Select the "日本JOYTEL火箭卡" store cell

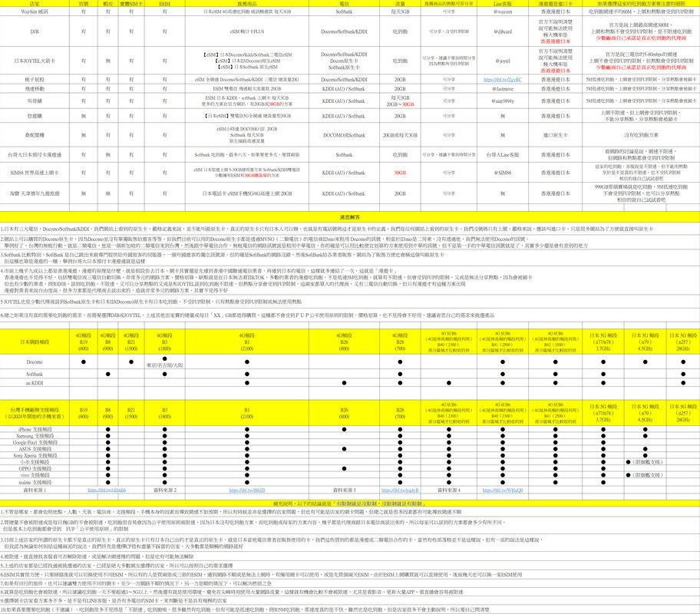pos(35,61)
